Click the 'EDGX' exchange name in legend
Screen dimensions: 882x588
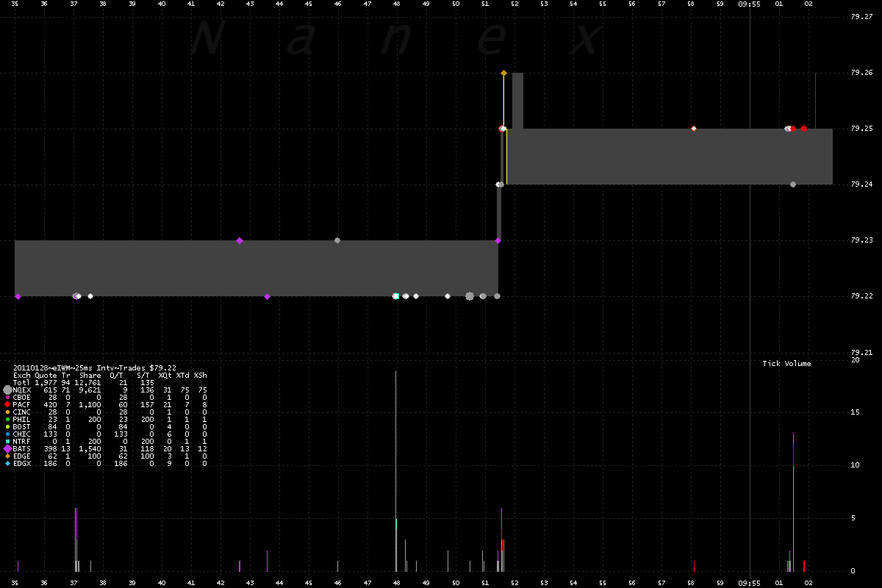tap(22, 464)
